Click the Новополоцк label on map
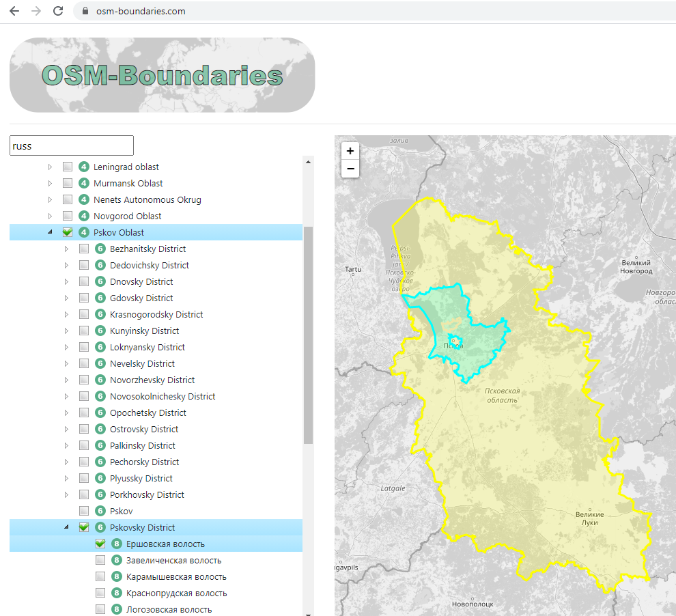Screen dimensions: 676x616 pyautogui.click(x=473, y=604)
